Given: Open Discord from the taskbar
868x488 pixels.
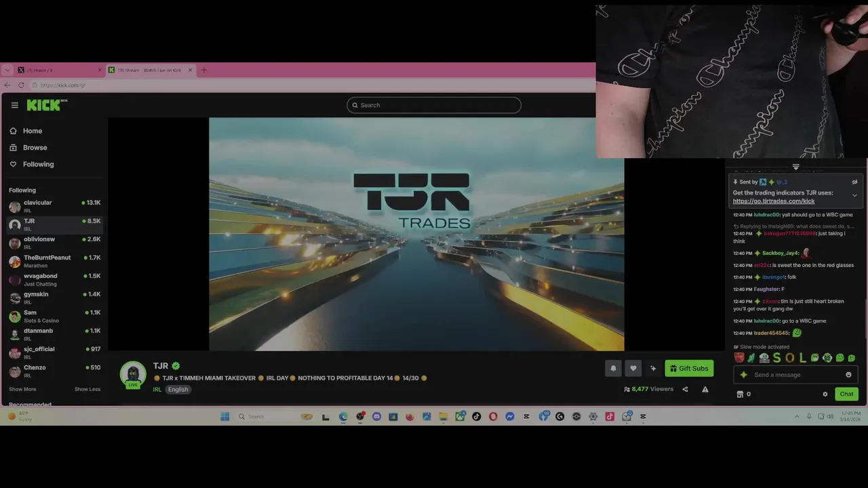Looking at the screenshot, I should 376,416.
